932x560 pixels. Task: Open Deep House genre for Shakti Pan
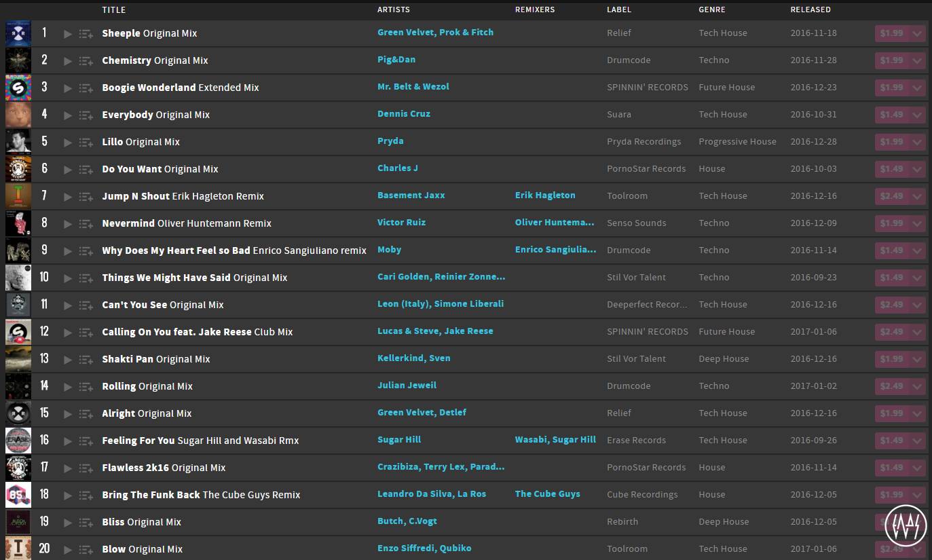coord(724,359)
